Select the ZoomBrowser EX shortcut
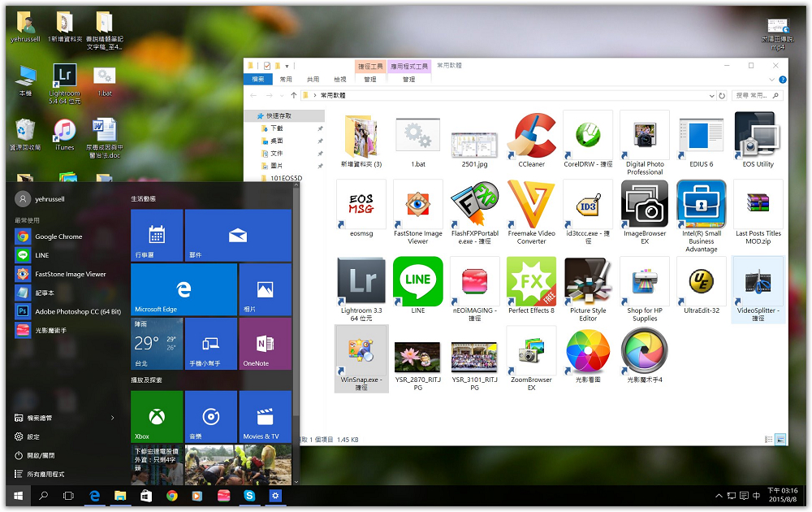Image resolution: width=812 pixels, height=512 pixels. [531, 358]
